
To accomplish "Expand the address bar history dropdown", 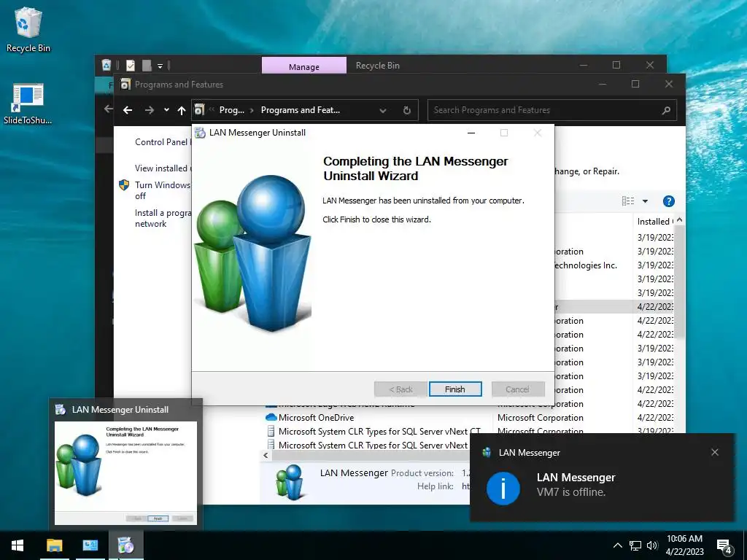I will 382,111.
